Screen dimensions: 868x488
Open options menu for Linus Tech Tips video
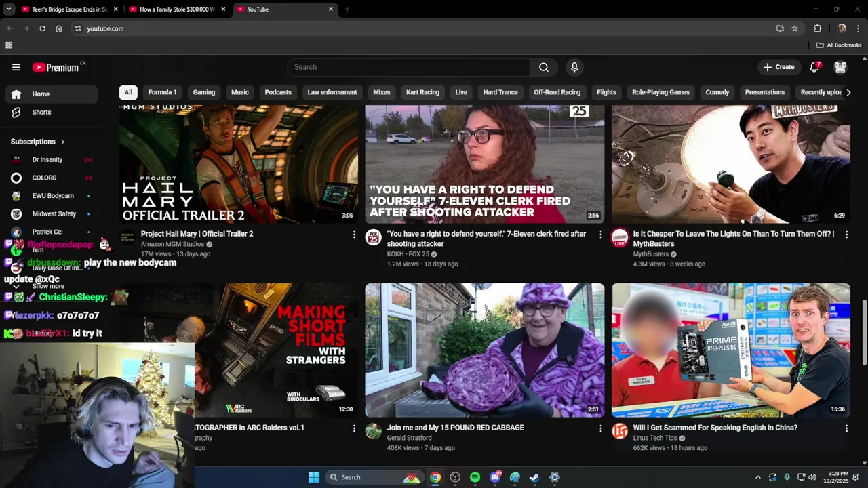(x=846, y=428)
